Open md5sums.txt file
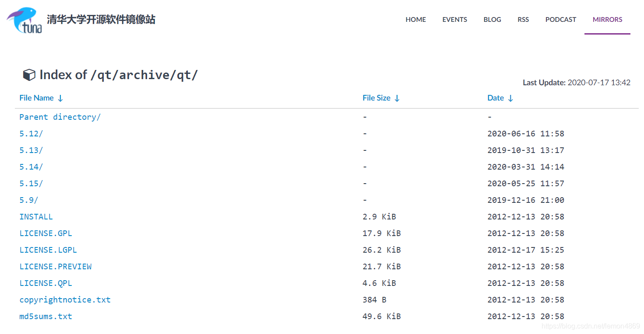This screenshot has width=644, height=334. (46, 317)
